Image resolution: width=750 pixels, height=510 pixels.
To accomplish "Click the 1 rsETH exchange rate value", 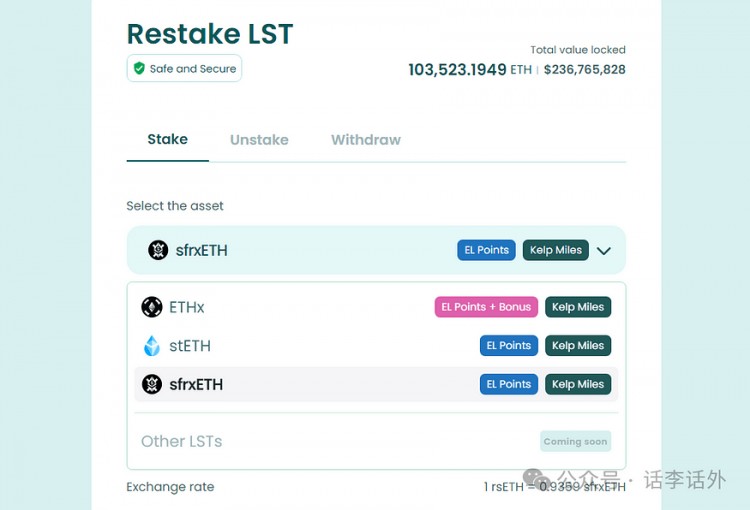I will [554, 487].
